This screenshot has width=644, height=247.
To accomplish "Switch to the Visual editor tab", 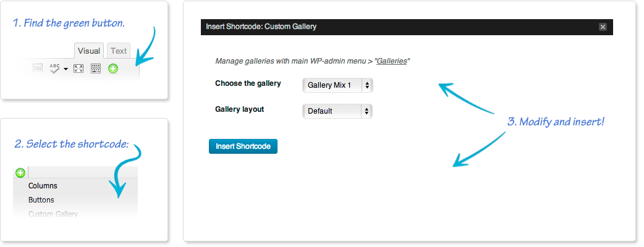I will 89,51.
